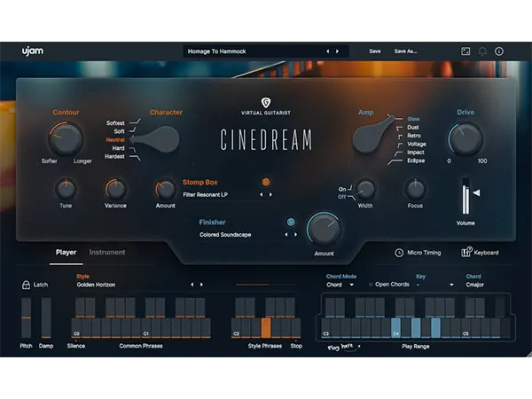Screen dimensions: 532x399
Task: Open the info icon in header
Action: [x=498, y=51]
